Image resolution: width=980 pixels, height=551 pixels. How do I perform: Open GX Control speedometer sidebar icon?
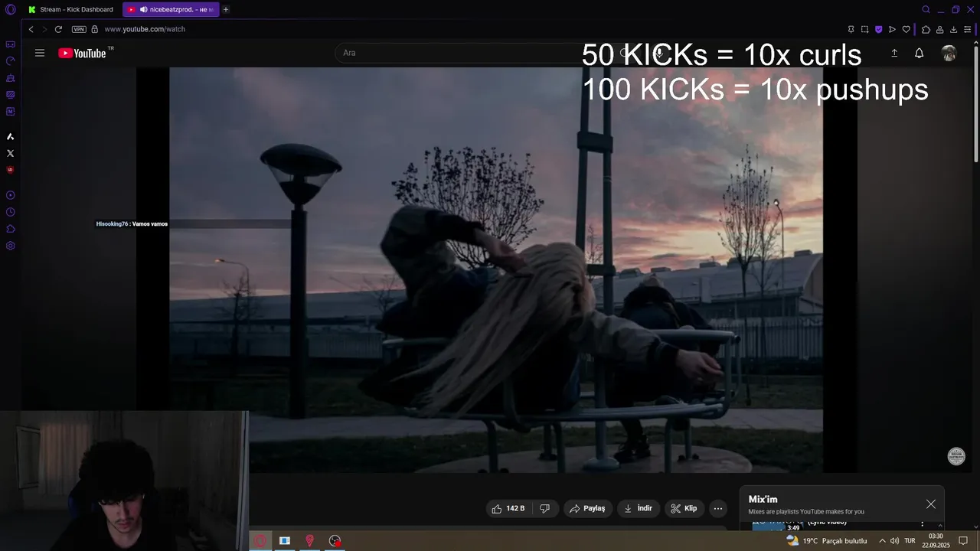click(11, 61)
